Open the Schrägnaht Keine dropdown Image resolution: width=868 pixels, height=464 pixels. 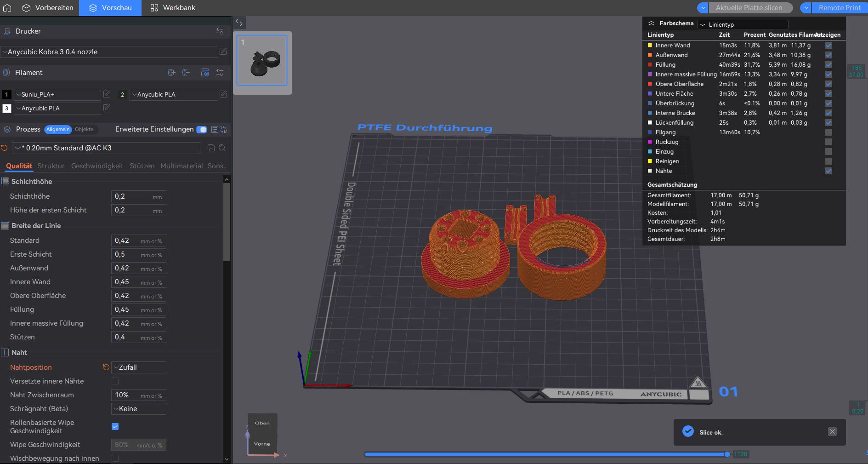point(139,409)
